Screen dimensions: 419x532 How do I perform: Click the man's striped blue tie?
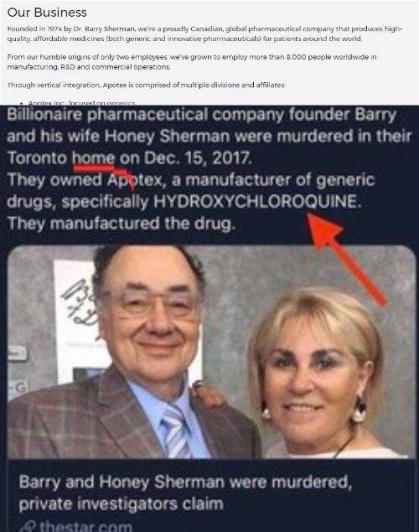coord(177,431)
